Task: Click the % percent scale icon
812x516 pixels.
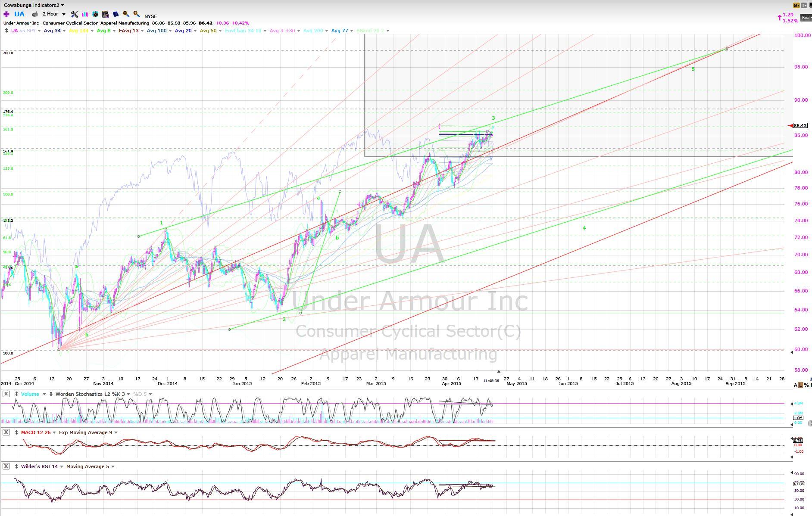Action: click(806, 385)
